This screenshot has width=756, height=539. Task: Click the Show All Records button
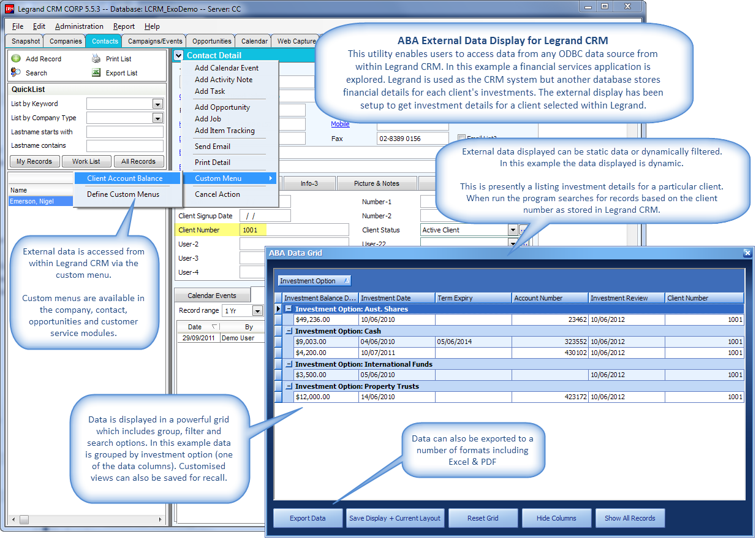tap(630, 518)
